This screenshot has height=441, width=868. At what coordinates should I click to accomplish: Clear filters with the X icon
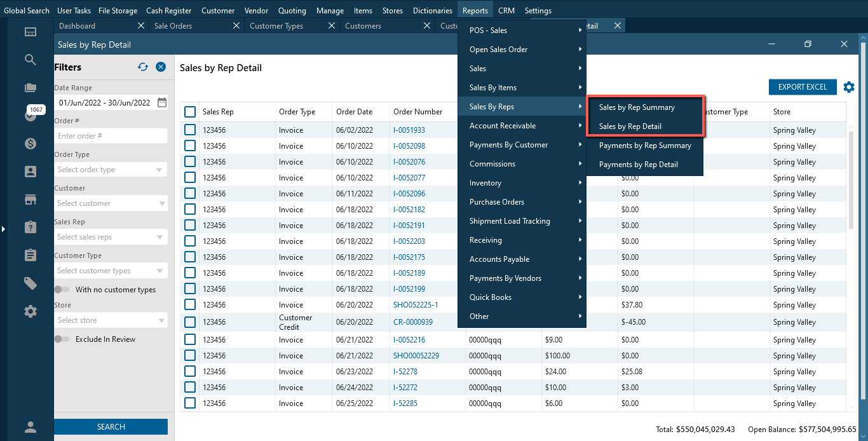161,67
